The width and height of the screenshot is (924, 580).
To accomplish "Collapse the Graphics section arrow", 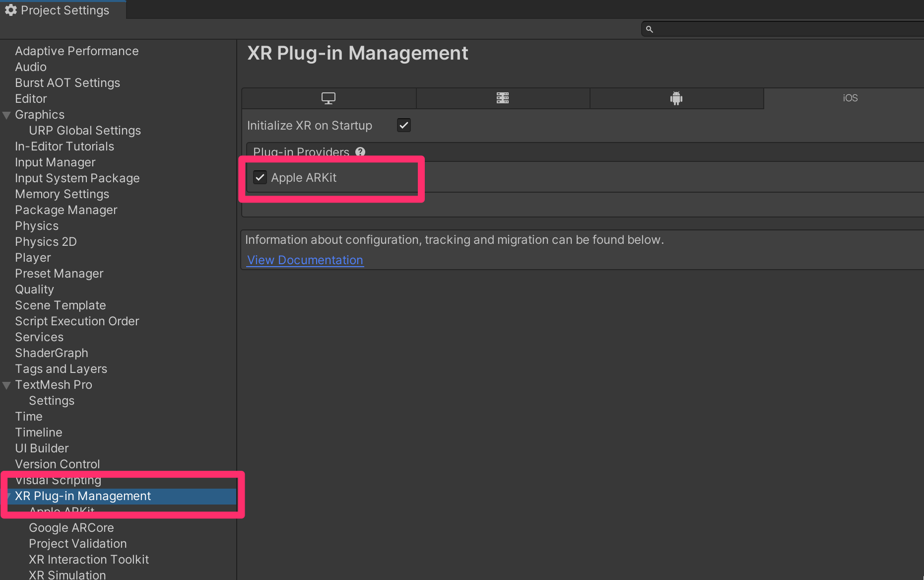I will point(7,115).
